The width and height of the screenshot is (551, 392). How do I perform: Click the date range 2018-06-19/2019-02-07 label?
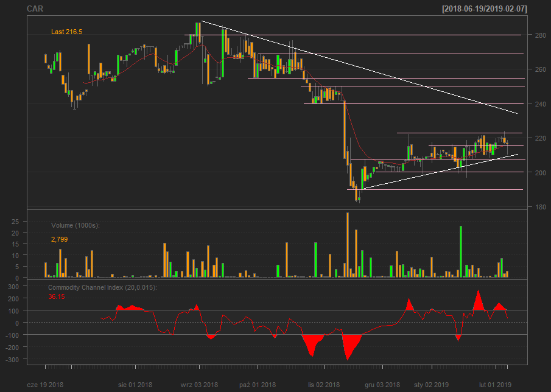pyautogui.click(x=485, y=9)
